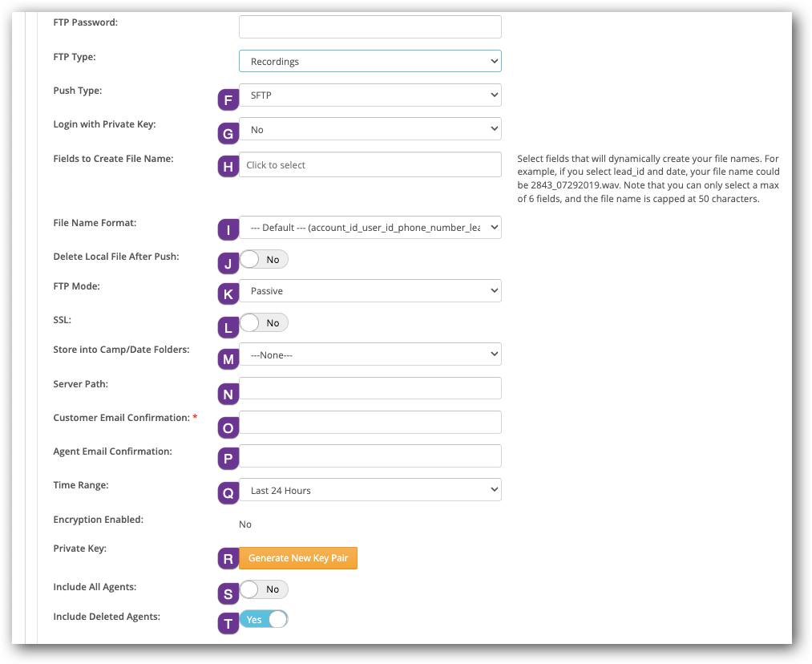Enable the SSL switch
The width and height of the screenshot is (812, 664).
tap(264, 323)
